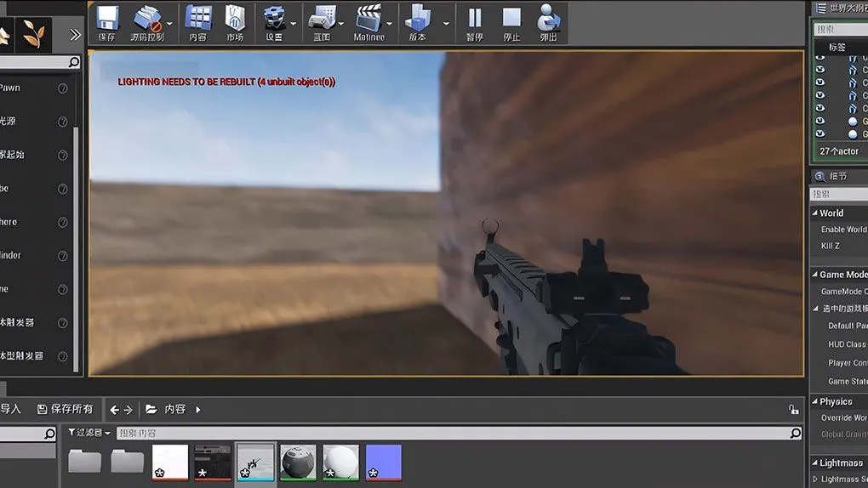The height and width of the screenshot is (488, 868).
Task: Click the 标签 column header
Action: (837, 48)
